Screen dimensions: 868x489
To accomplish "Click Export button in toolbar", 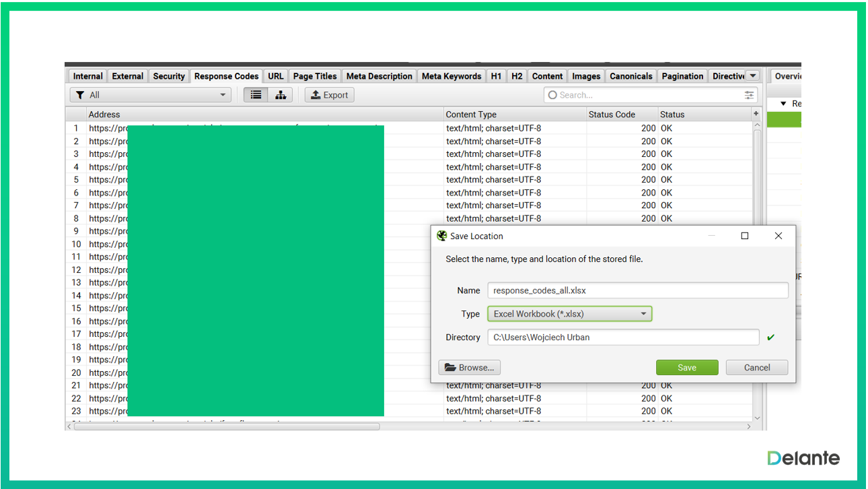I will (x=329, y=95).
